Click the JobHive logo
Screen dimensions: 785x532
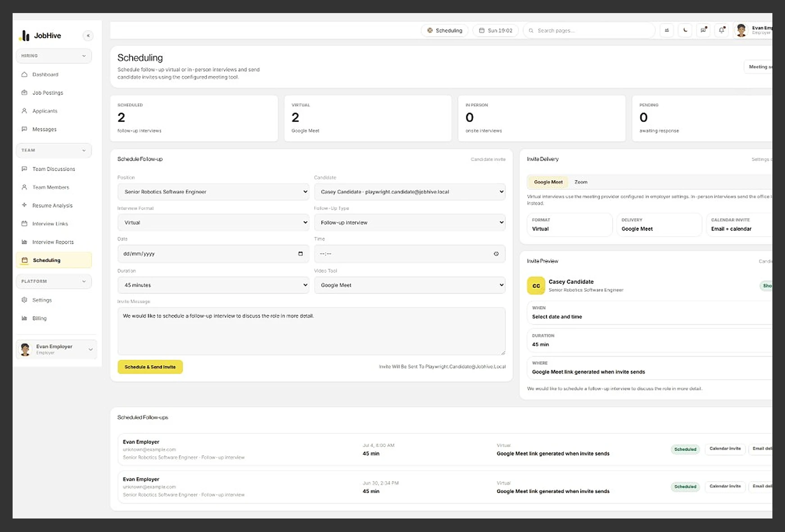pos(40,36)
